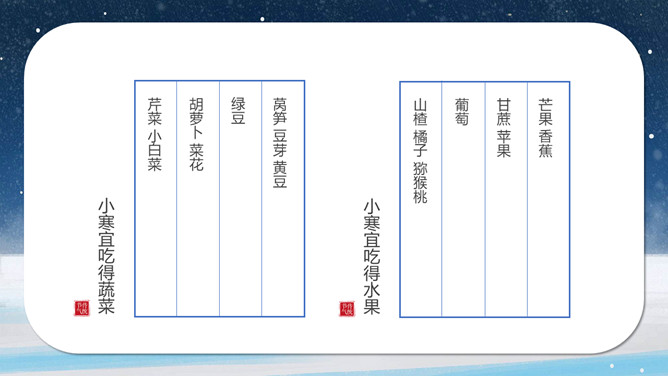Select the 绿豆 text column
The height and width of the screenshot is (376, 668).
click(x=239, y=111)
